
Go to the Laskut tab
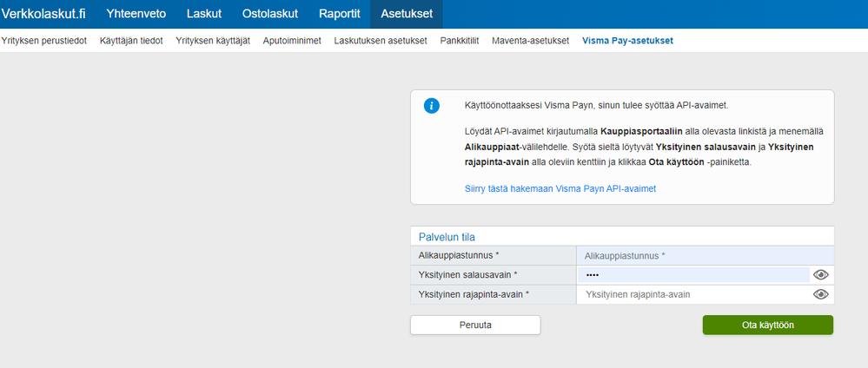point(204,14)
